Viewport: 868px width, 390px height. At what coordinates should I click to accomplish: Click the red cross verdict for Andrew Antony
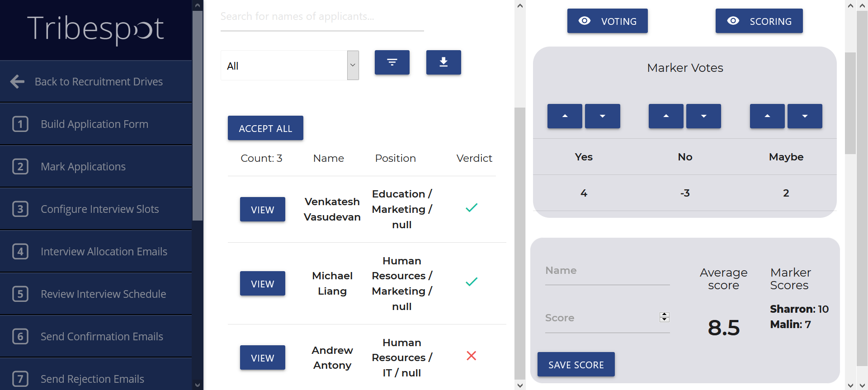pos(472,356)
